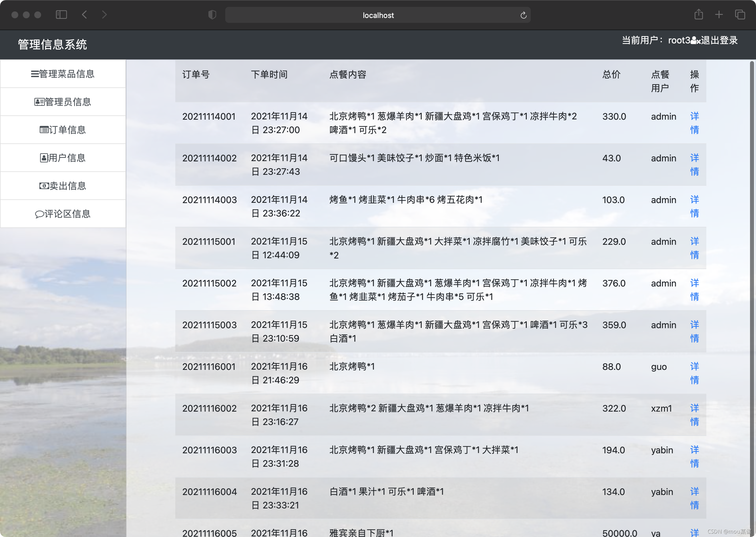
Task: Go to 卖出信息 in the sidebar
Action: pos(63,186)
